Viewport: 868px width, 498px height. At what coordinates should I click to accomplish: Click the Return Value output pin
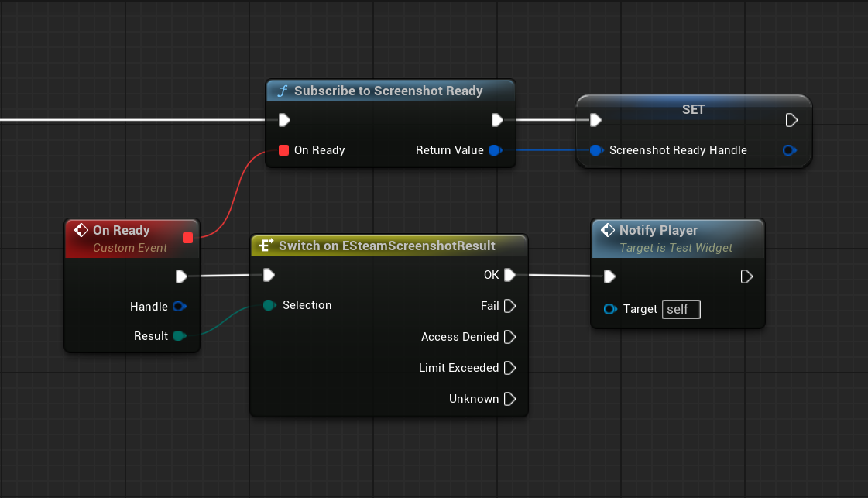pos(494,150)
